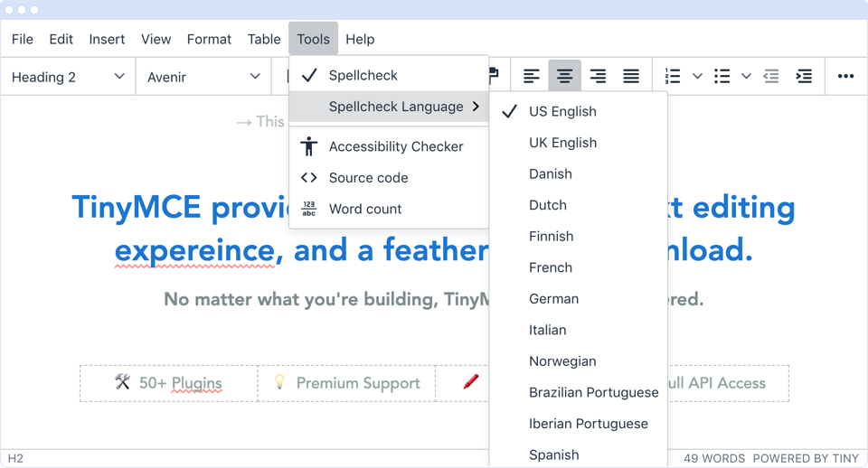Image resolution: width=868 pixels, height=468 pixels.
Task: Click the increase indent icon
Action: (803, 76)
